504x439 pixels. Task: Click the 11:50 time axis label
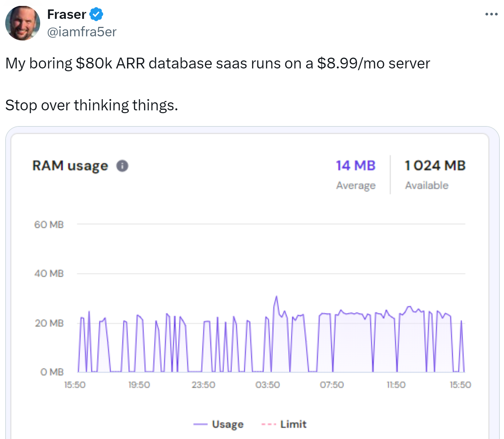(x=396, y=385)
